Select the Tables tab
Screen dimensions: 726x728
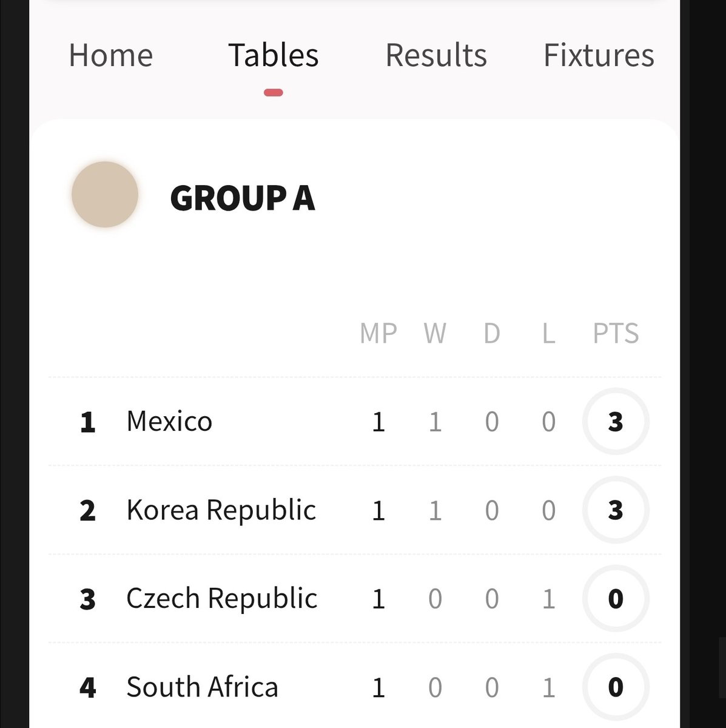pyautogui.click(x=274, y=56)
